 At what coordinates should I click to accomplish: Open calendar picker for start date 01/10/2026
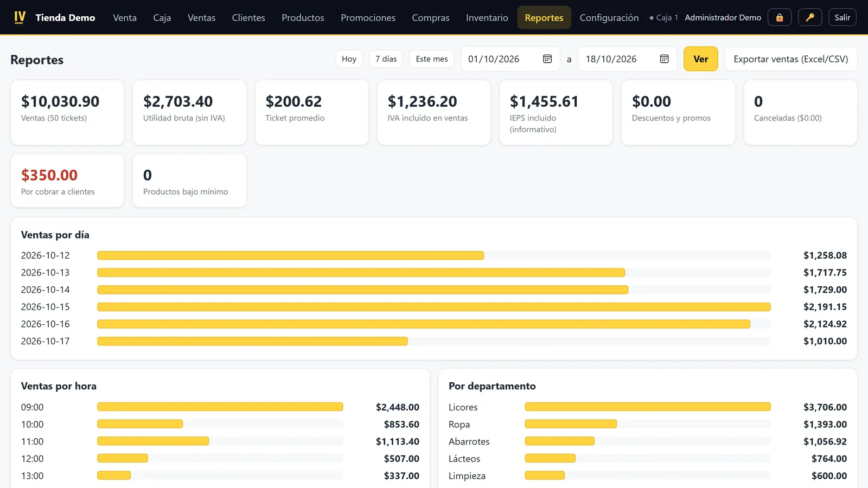(547, 59)
